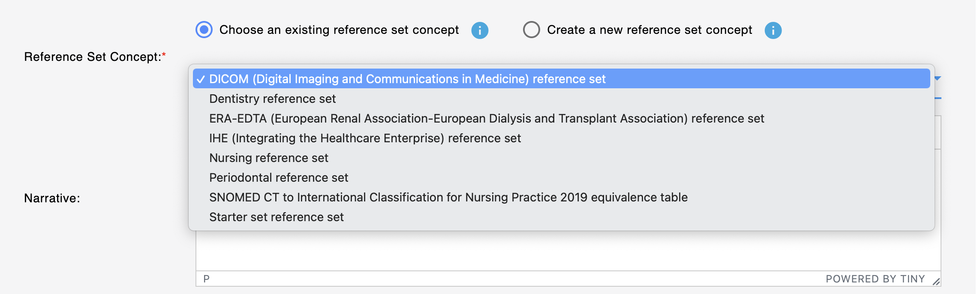Click the 'Reference Set Concept:' field label
The width and height of the screenshot is (980, 294).
pos(95,57)
